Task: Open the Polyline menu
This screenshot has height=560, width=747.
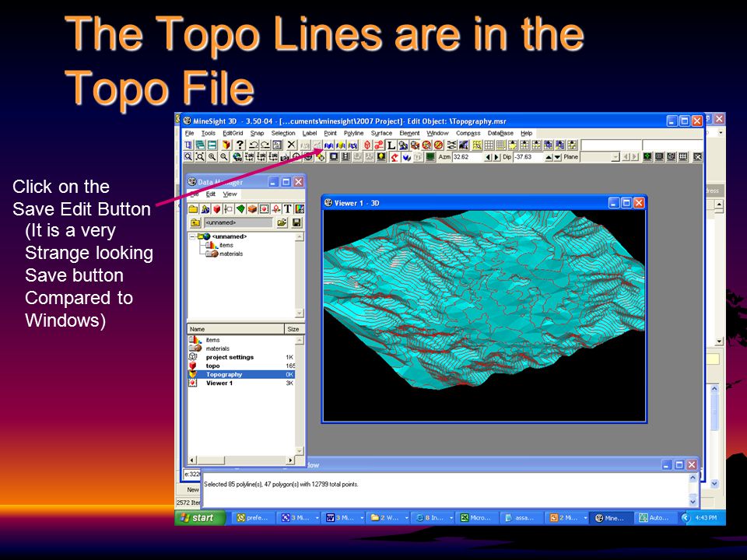Action: click(353, 133)
